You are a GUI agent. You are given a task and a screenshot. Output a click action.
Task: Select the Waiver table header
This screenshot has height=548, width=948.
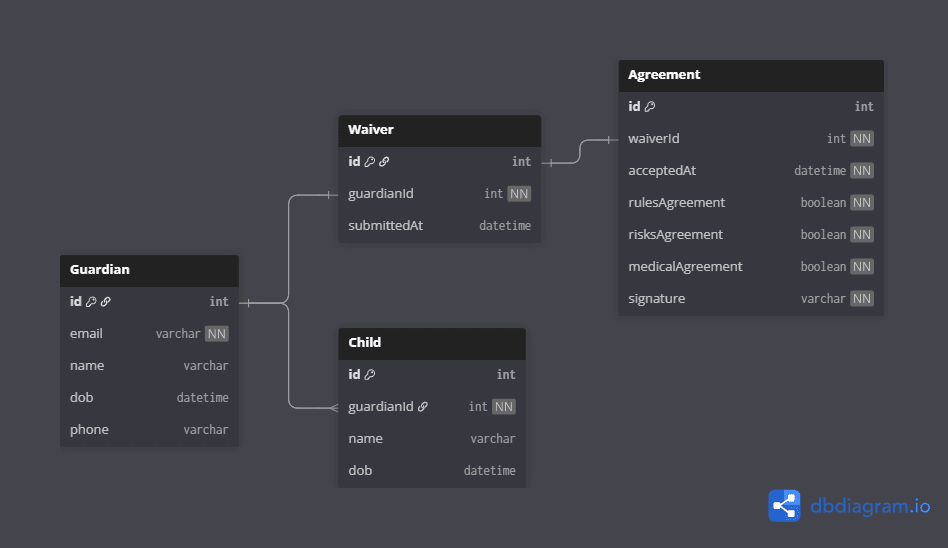(x=439, y=130)
